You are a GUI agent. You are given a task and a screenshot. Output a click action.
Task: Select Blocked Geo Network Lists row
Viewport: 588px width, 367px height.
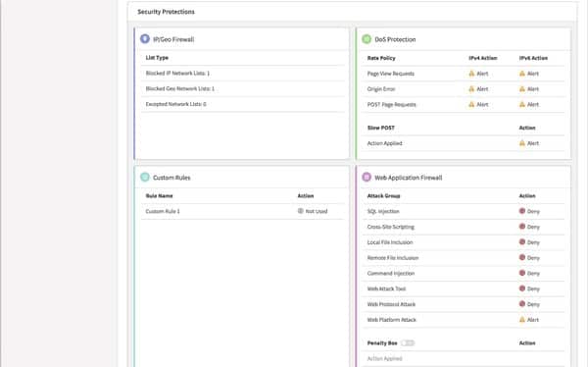point(243,88)
